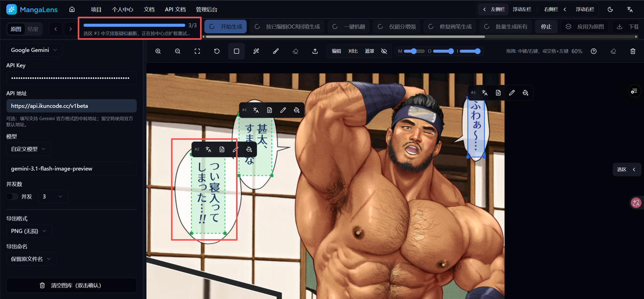Switch to the 遮罩 mask tab
The height and width of the screenshot is (299, 644).
[x=370, y=51]
